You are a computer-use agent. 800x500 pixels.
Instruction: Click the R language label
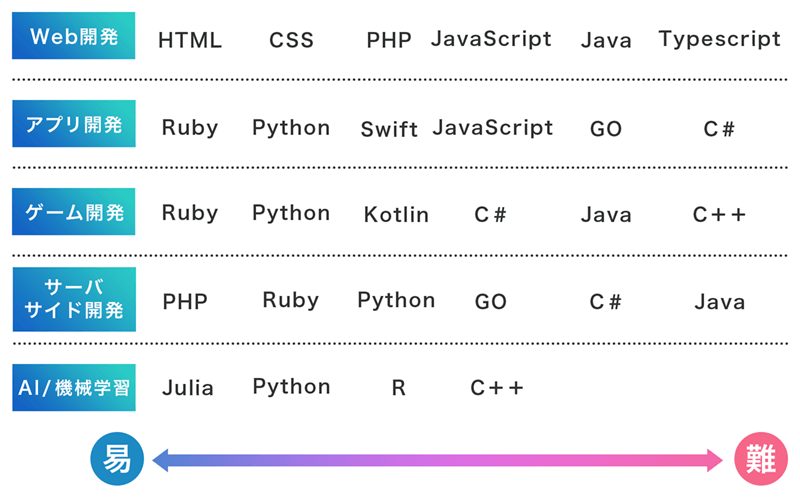tap(398, 388)
